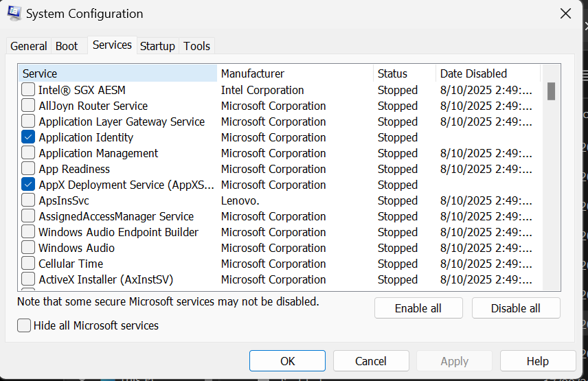Click the Enable all button
Screen dimensions: 588x381
pos(418,308)
